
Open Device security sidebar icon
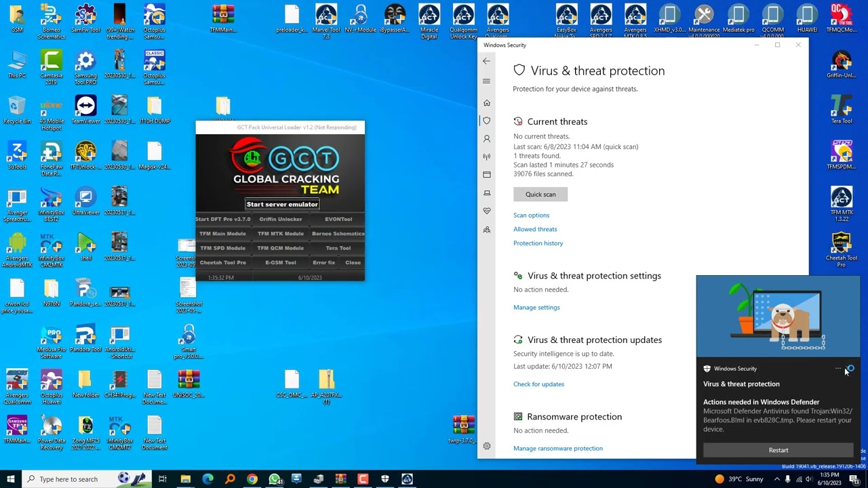point(486,193)
